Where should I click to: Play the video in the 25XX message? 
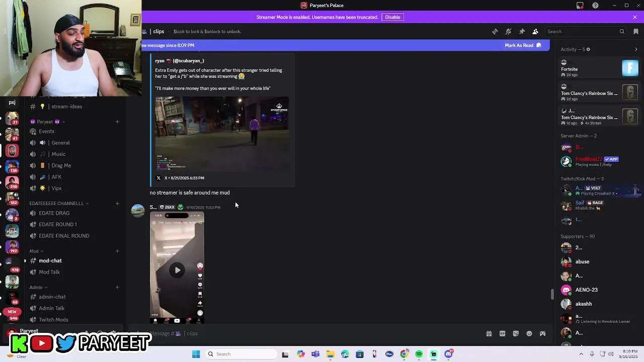178,270
